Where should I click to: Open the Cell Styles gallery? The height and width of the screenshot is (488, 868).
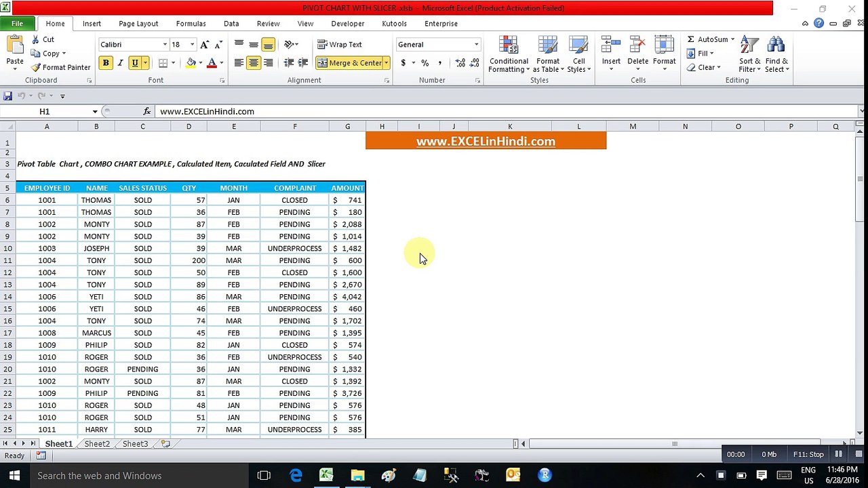click(x=578, y=54)
